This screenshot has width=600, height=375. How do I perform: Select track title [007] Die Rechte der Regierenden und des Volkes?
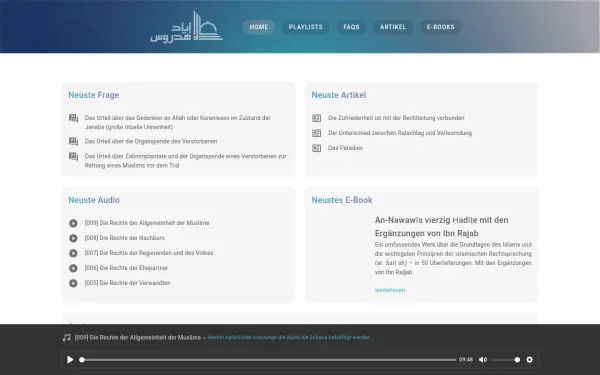tap(149, 253)
